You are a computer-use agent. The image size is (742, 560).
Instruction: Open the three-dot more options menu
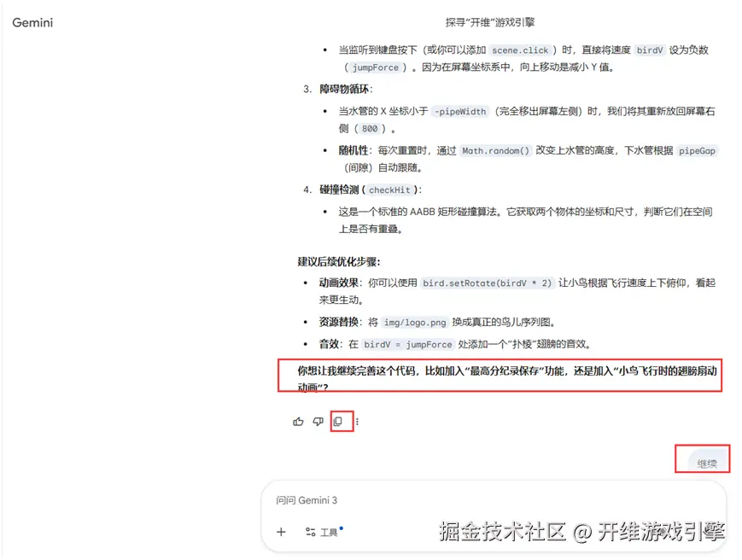(x=358, y=421)
